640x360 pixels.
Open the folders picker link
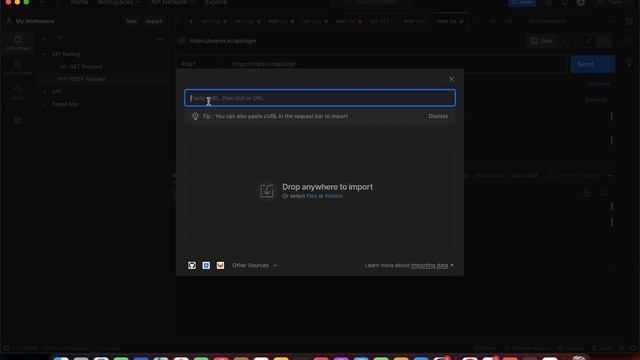tap(333, 196)
